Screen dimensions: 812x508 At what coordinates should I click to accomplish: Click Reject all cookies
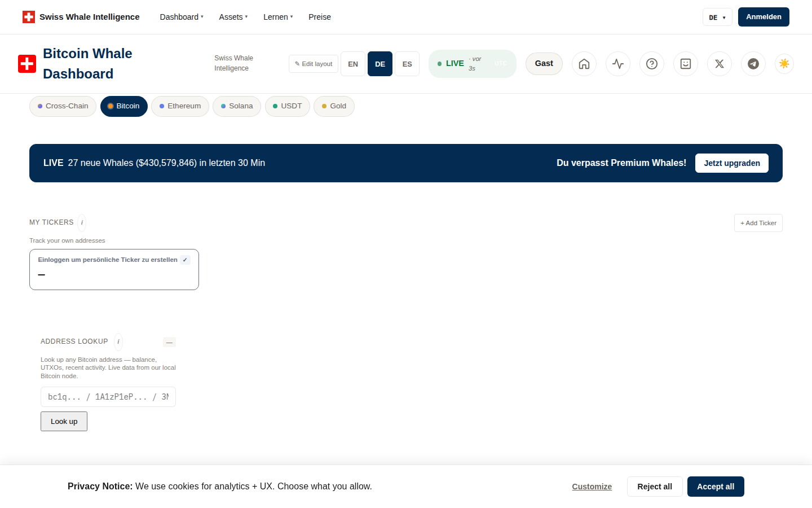655,487
